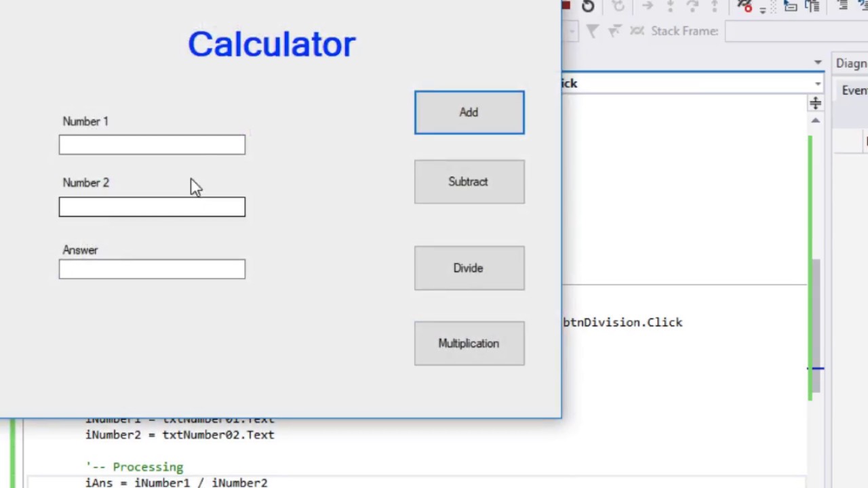Focus the Number 1 text box
Viewport: 868px width, 488px height.
point(152,144)
